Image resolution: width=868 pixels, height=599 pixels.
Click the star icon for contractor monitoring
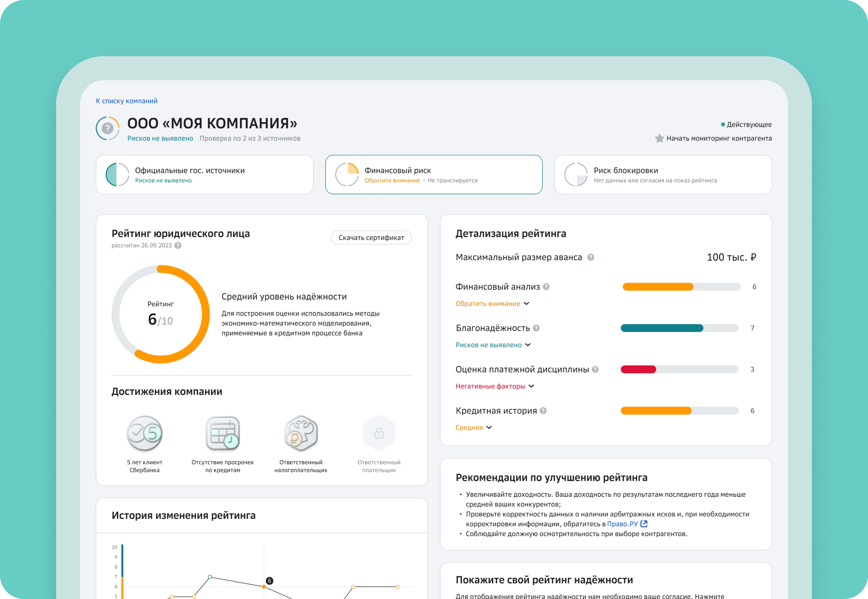click(x=659, y=139)
